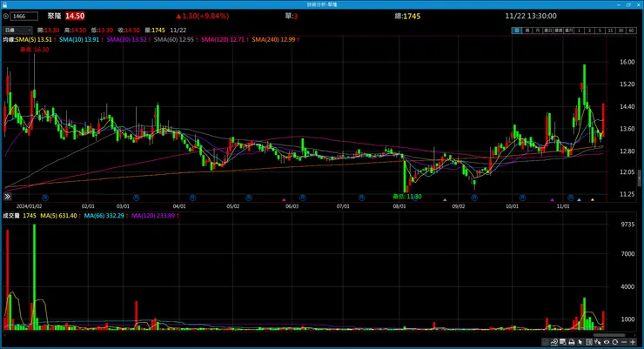644x349 pixels.
Task: Select the 日 daily period tab
Action: (x=517, y=30)
